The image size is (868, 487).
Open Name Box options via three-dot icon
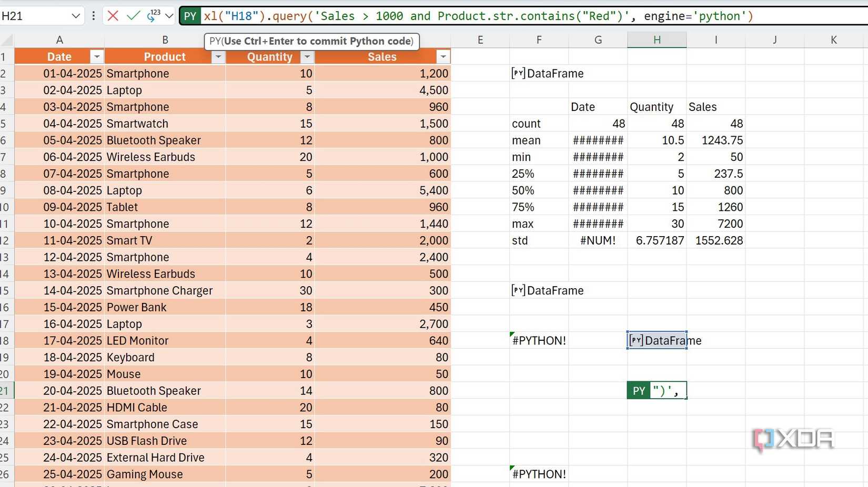click(x=93, y=15)
